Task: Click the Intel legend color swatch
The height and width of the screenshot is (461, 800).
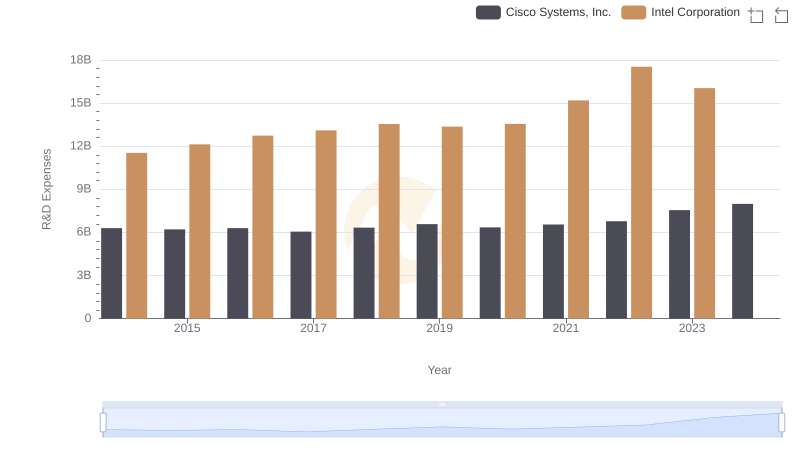Action: point(634,12)
